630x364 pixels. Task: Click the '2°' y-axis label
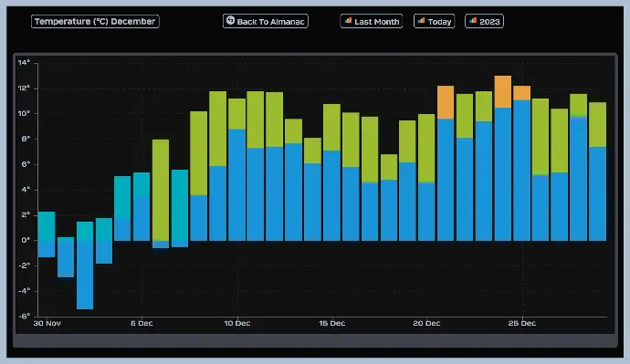(x=26, y=214)
